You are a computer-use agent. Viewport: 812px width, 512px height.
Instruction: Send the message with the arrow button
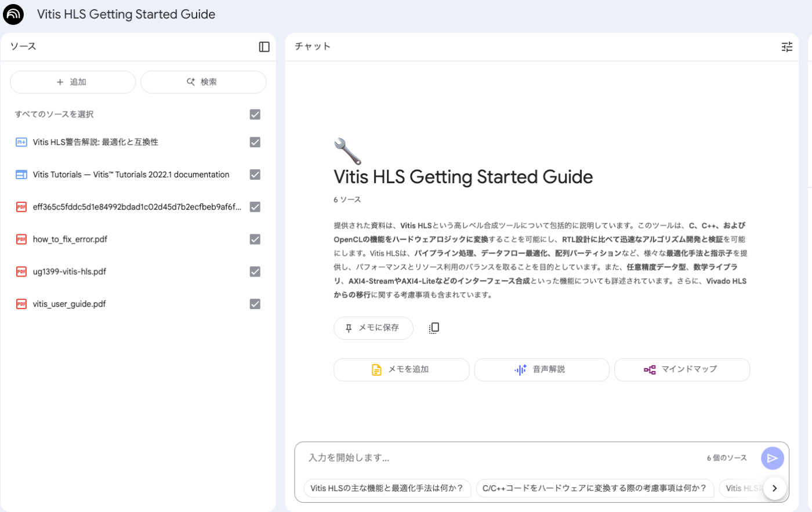point(773,458)
